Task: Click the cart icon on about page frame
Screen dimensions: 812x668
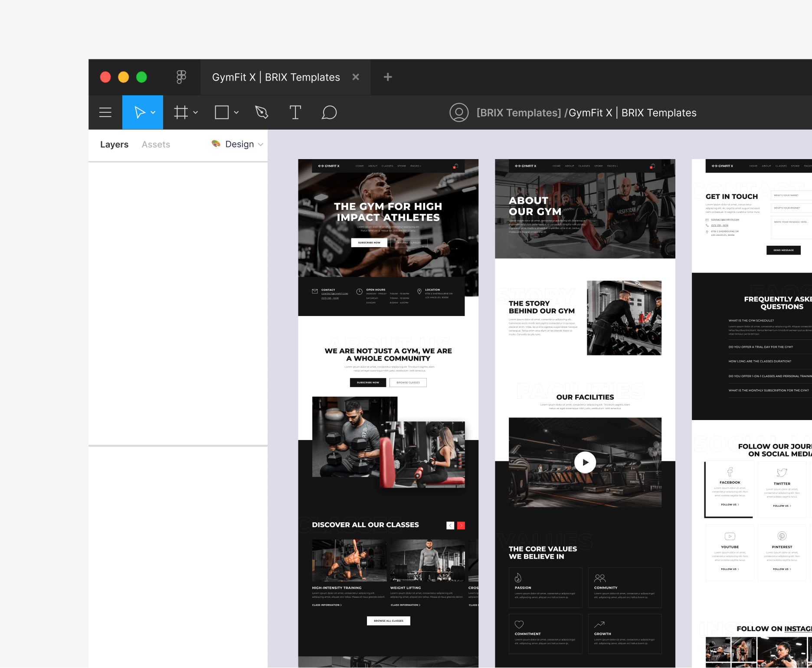Action: click(x=652, y=166)
